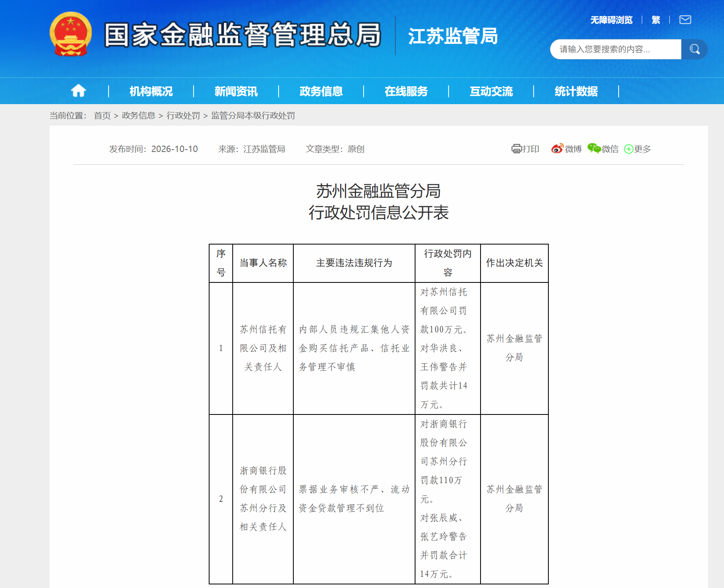The image size is (724, 588).
Task: Share to WeChat
Action: [x=603, y=149]
